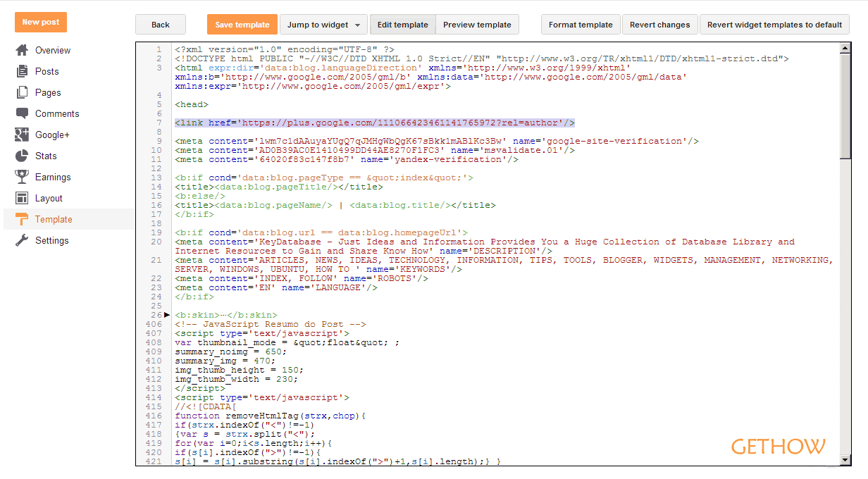Click the <head> tag line
Image resolution: width=868 pixels, height=479 pixels.
tap(192, 104)
